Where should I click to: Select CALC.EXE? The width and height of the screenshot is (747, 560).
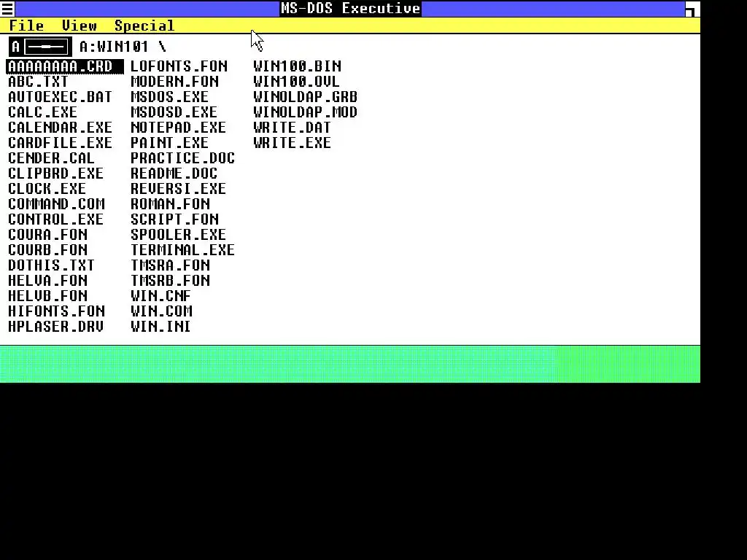[x=42, y=112]
